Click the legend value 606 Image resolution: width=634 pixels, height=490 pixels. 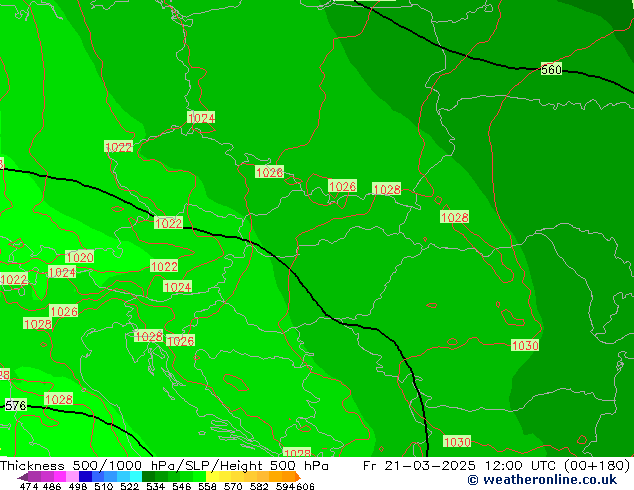click(x=305, y=486)
